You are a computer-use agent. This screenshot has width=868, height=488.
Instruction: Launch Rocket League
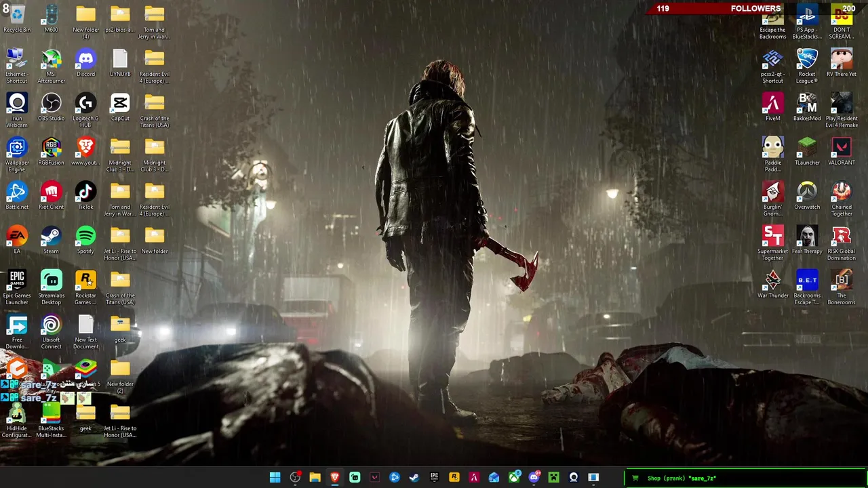(807, 66)
